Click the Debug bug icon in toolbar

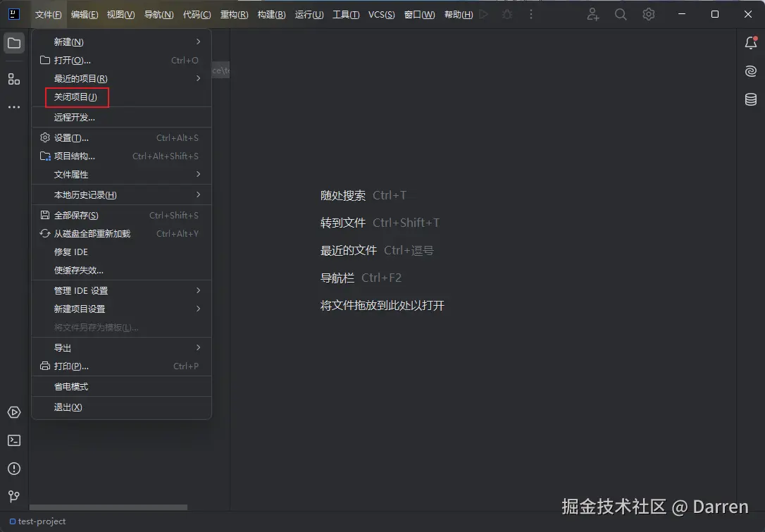click(507, 14)
